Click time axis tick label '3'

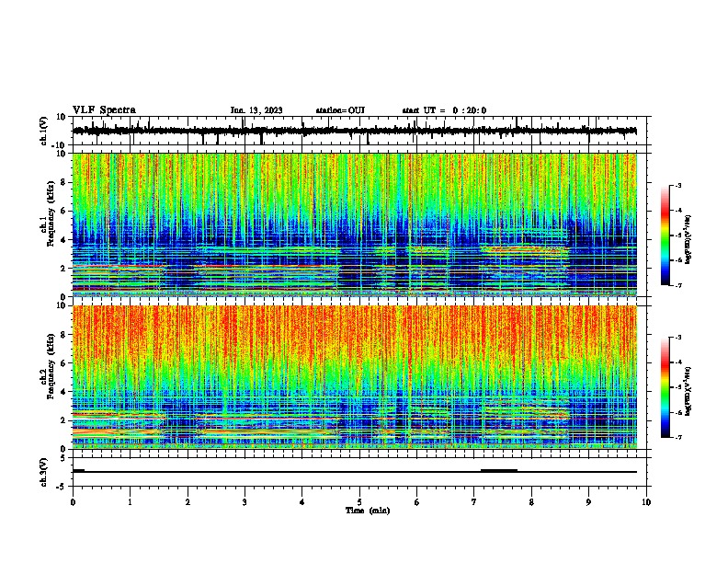(245, 502)
